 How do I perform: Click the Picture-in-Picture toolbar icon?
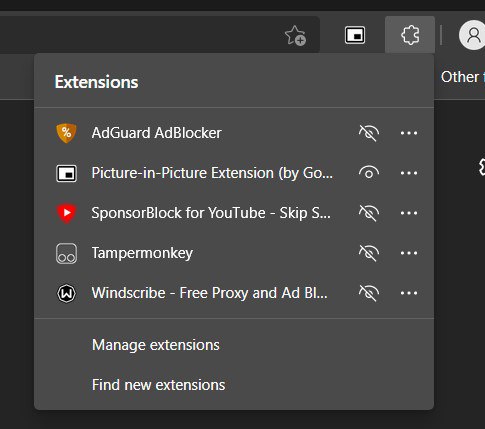click(355, 35)
